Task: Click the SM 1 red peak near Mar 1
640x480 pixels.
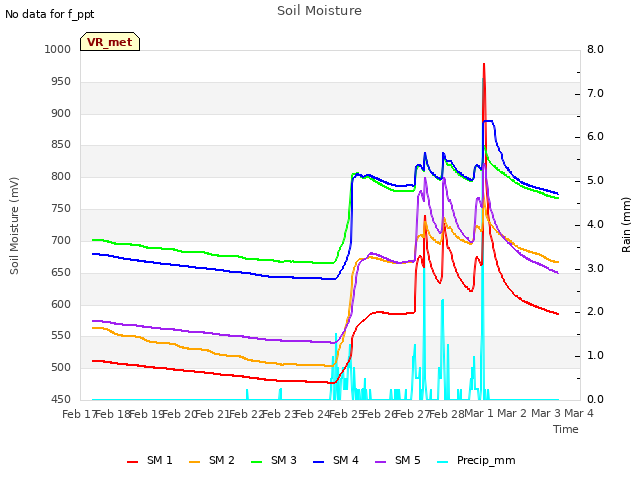Action: (484, 64)
